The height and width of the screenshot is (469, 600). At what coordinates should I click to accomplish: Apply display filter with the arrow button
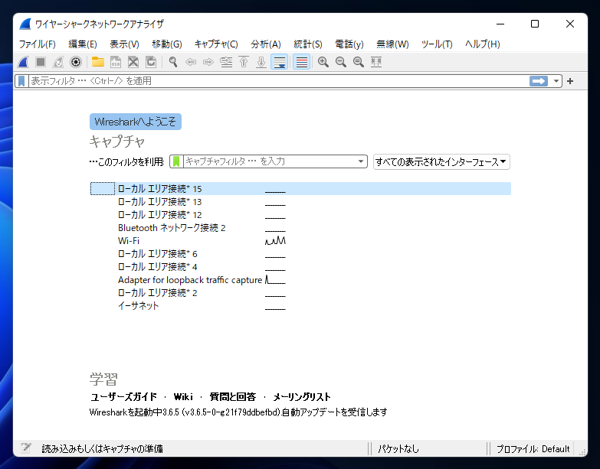pos(538,81)
